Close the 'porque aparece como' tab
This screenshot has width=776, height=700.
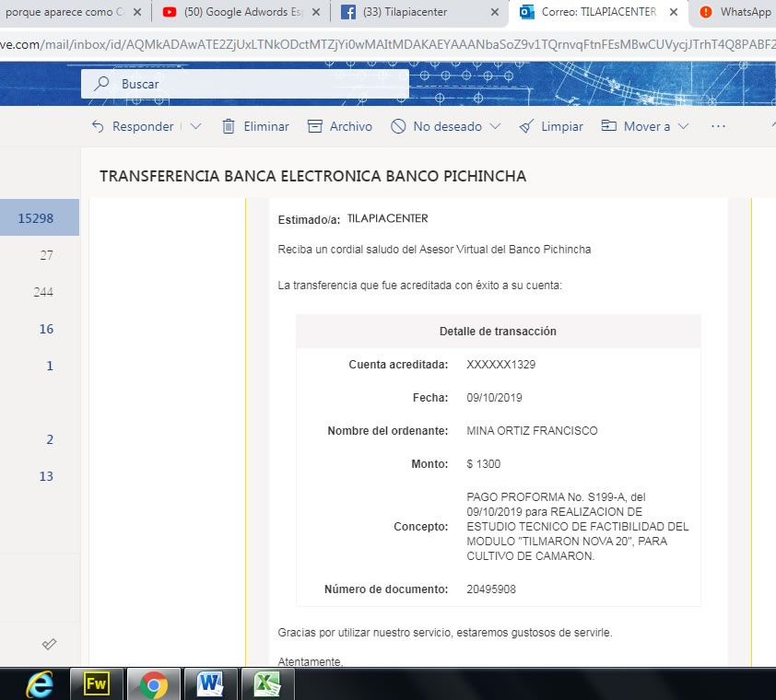pyautogui.click(x=137, y=12)
